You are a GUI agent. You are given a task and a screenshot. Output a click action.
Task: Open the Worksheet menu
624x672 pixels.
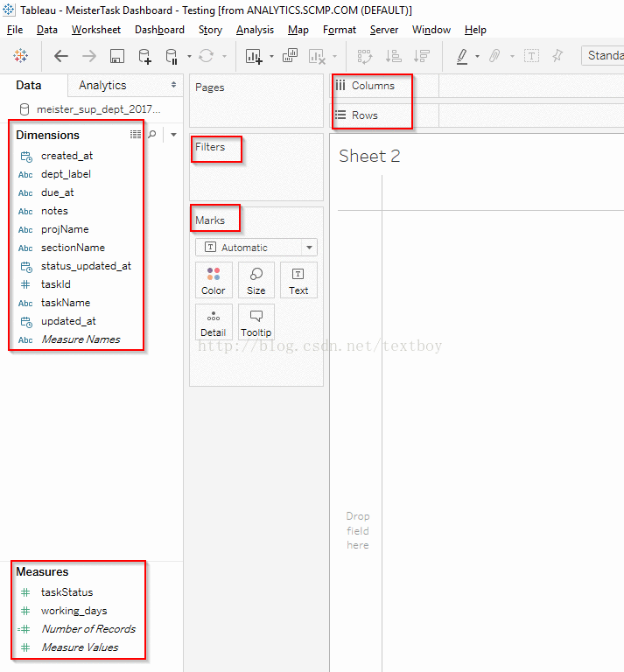[96, 30]
